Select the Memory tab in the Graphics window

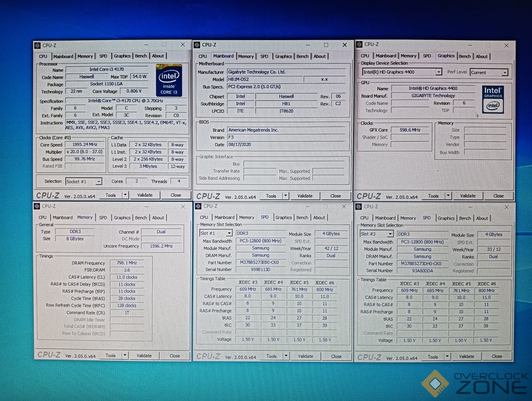click(409, 56)
